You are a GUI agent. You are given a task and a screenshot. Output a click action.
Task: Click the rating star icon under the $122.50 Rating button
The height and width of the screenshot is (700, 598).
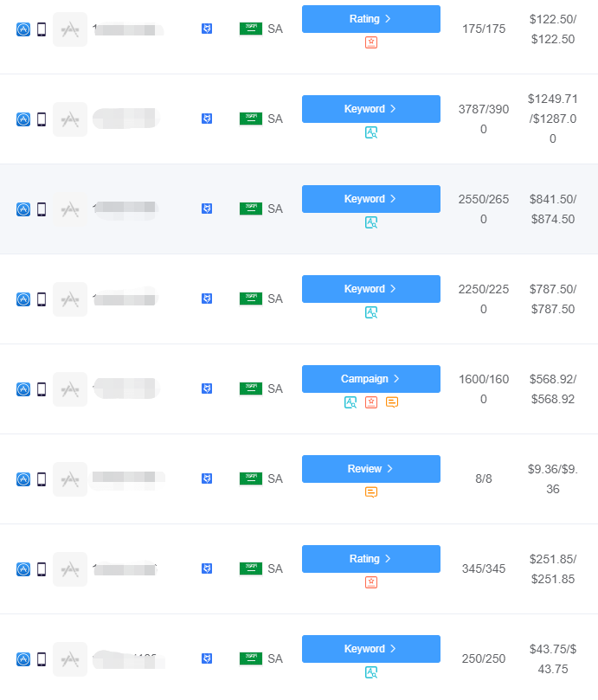coord(371,42)
